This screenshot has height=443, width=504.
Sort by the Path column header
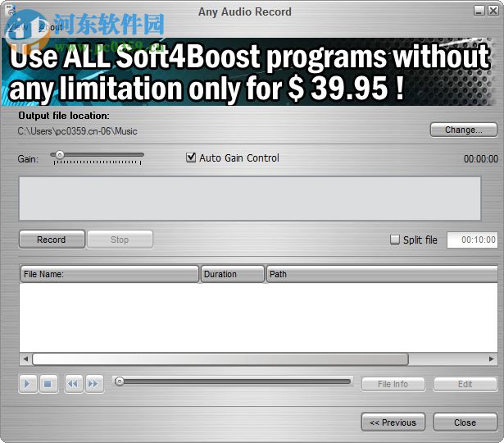pos(382,274)
